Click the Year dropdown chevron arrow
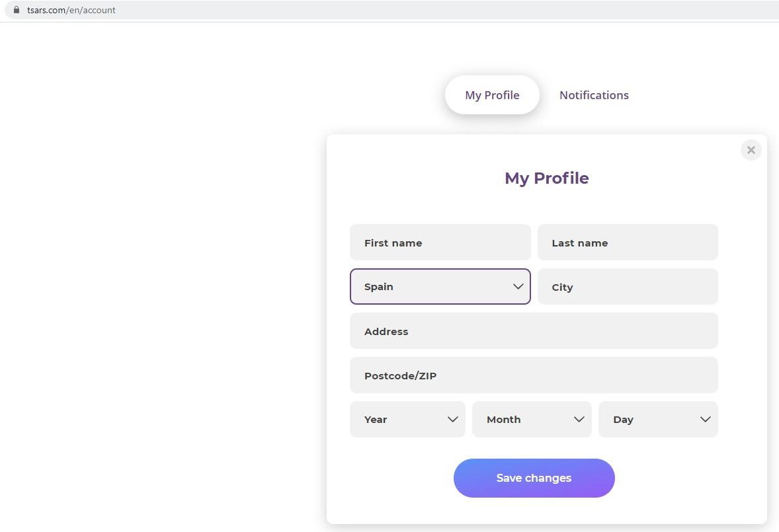Viewport: 779px width, 532px height. (453, 419)
